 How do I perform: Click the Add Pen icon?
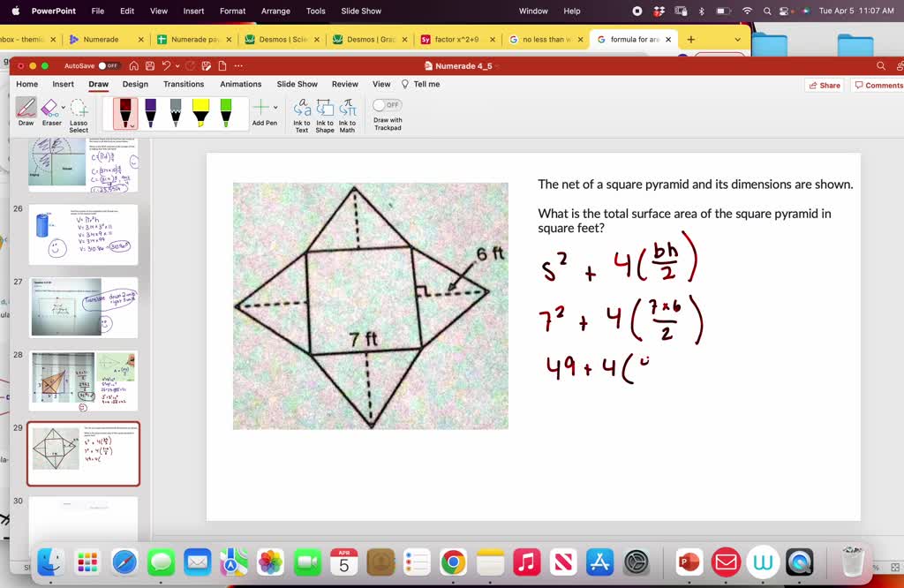(260, 106)
